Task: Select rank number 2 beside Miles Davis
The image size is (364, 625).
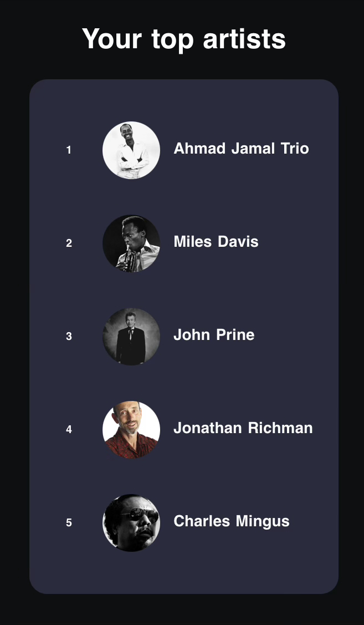Action: click(69, 243)
